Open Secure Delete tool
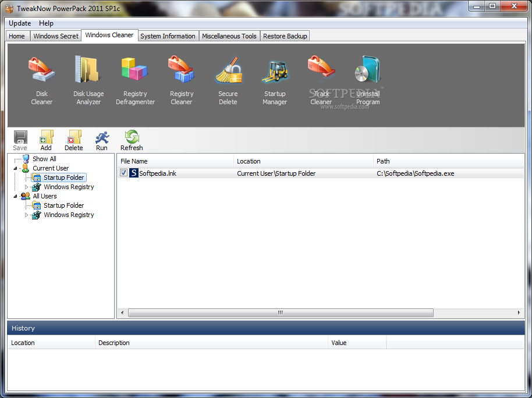 228,81
